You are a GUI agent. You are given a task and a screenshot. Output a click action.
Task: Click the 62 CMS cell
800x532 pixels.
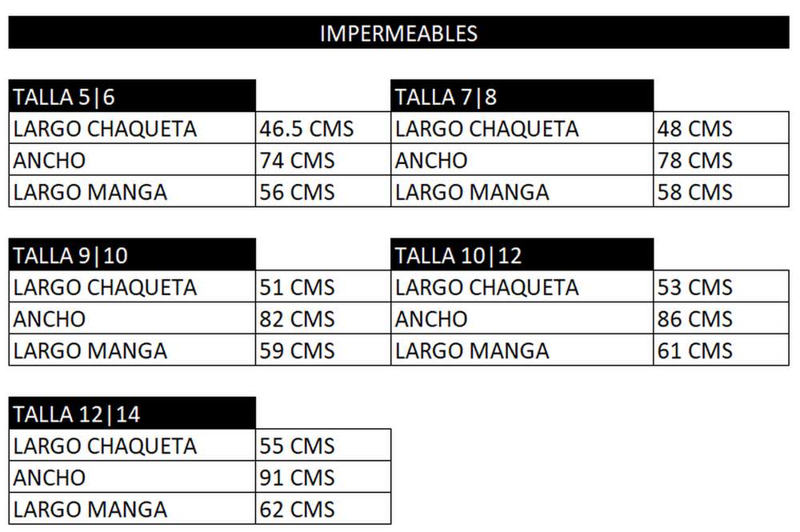click(322, 509)
